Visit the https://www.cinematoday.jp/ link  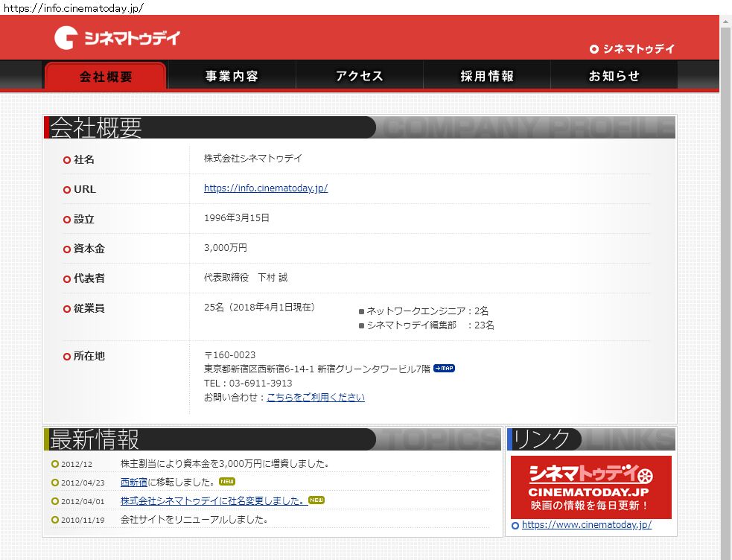pyautogui.click(x=587, y=525)
